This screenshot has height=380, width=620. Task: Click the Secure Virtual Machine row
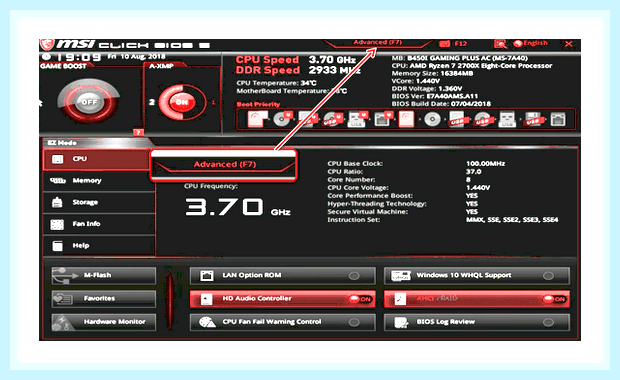click(403, 212)
